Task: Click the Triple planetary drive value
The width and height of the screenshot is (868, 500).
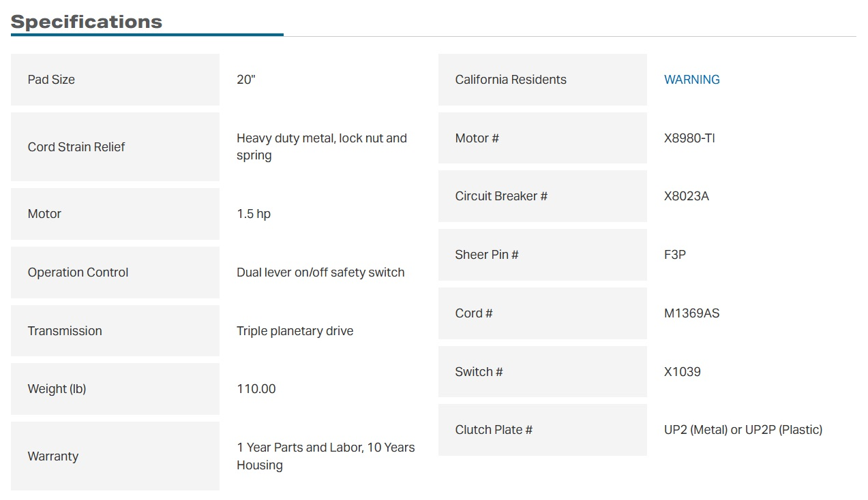Action: pos(295,331)
